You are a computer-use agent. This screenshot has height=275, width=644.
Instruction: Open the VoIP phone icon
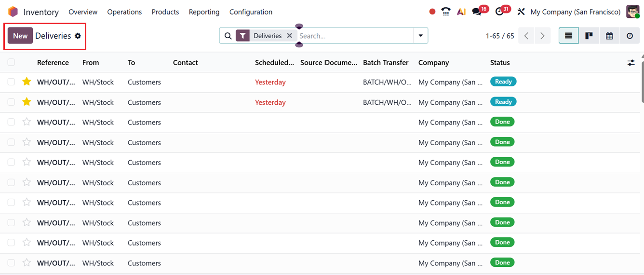[x=446, y=12]
